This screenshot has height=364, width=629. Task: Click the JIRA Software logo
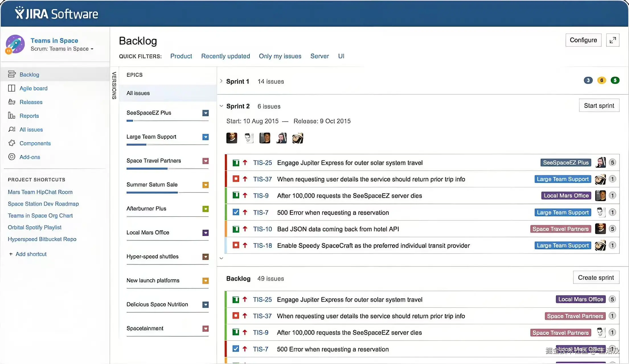[56, 13]
